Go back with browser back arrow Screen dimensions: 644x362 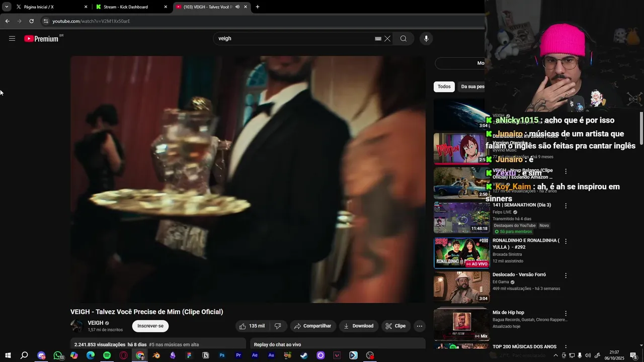[x=7, y=21]
